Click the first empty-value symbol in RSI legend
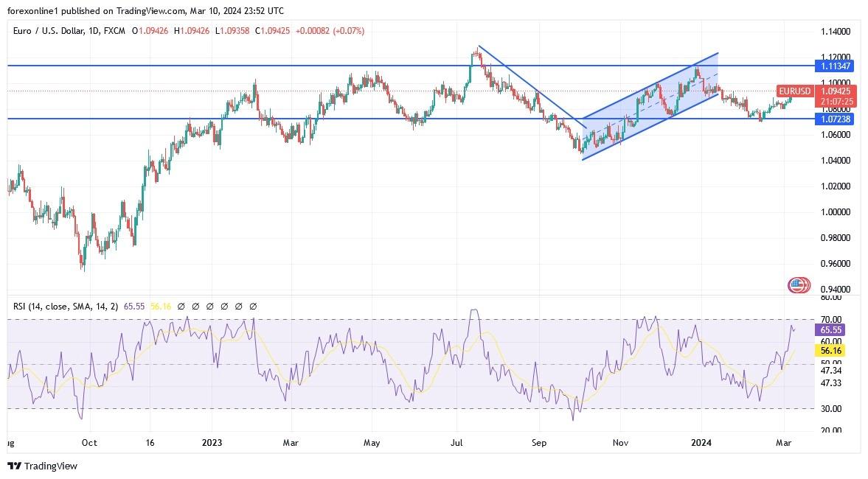Image resolution: width=868 pixels, height=479 pixels. click(x=181, y=306)
